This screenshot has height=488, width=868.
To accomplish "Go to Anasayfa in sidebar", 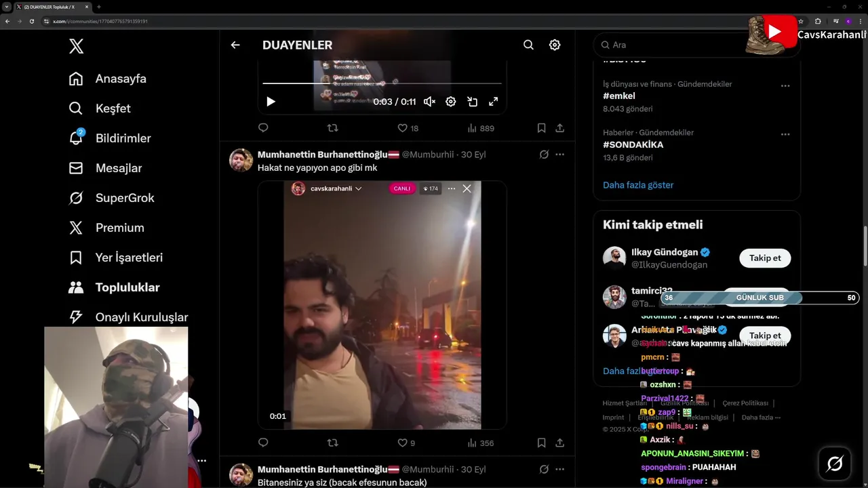I will 108,79.
